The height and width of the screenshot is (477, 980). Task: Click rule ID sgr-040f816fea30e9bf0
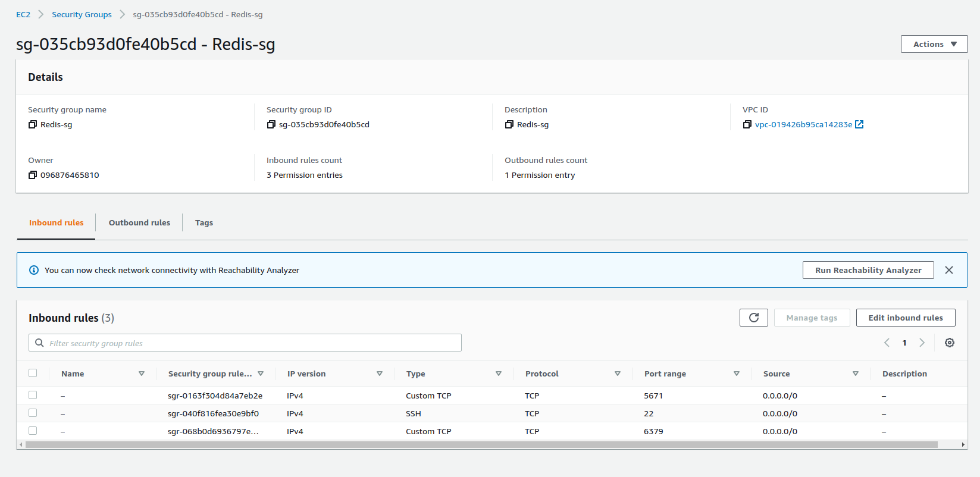(x=213, y=413)
